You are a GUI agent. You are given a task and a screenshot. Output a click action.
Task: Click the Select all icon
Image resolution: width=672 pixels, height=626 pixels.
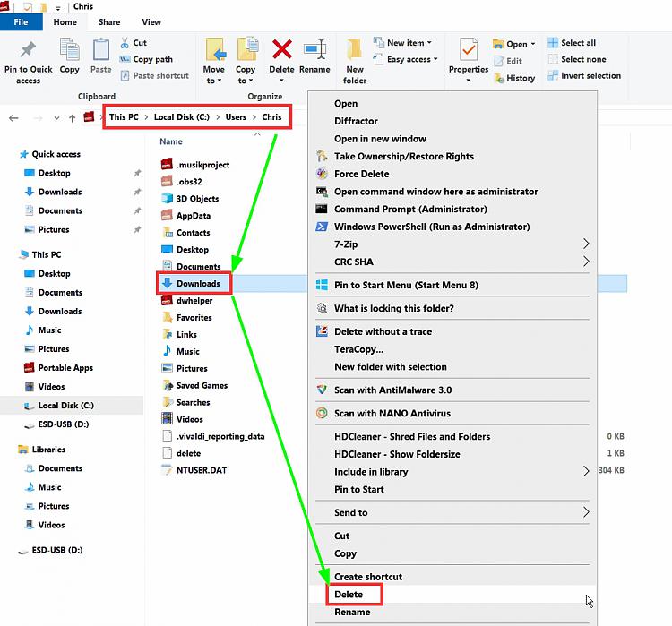click(553, 43)
